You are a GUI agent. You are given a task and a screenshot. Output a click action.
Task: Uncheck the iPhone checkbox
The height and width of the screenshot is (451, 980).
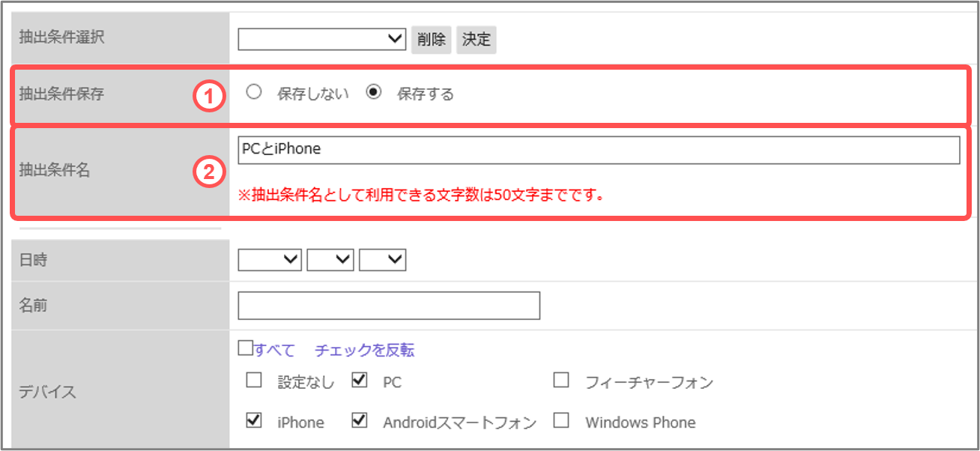click(x=254, y=420)
